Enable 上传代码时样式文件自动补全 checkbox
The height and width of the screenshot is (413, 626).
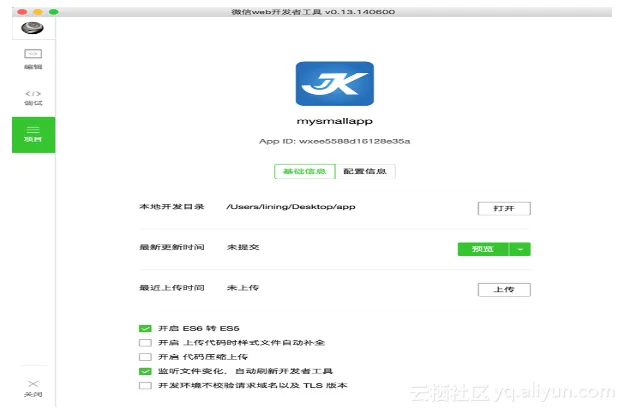click(x=145, y=343)
